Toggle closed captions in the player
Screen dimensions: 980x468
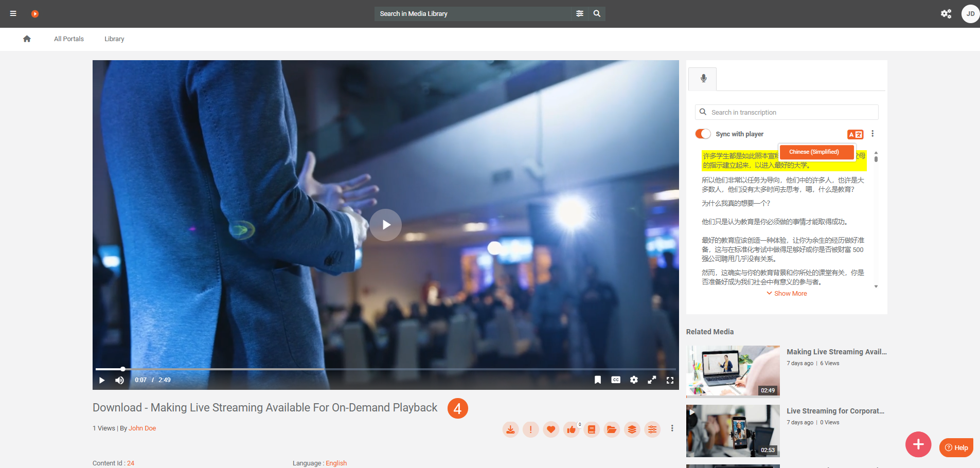[616, 380]
